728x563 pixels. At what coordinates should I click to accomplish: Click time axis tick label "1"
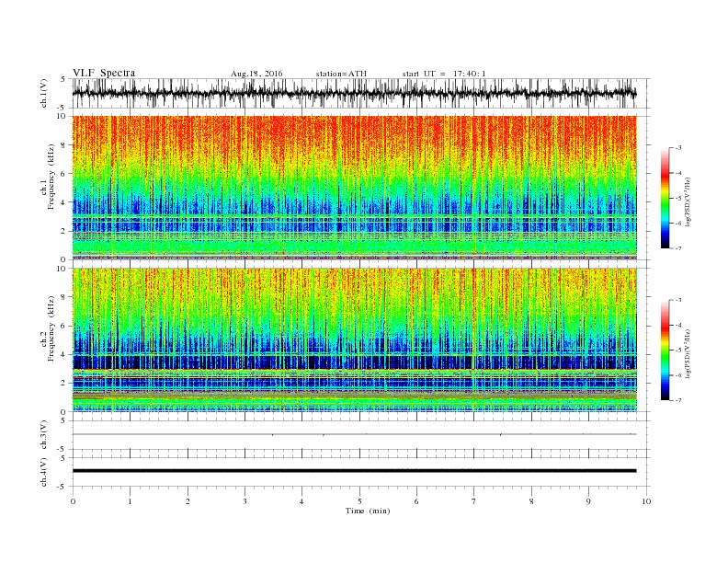click(x=130, y=501)
